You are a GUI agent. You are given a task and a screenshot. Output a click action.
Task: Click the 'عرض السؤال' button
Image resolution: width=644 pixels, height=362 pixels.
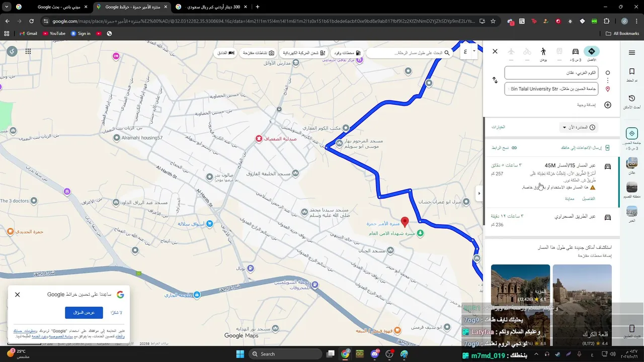[x=84, y=312]
